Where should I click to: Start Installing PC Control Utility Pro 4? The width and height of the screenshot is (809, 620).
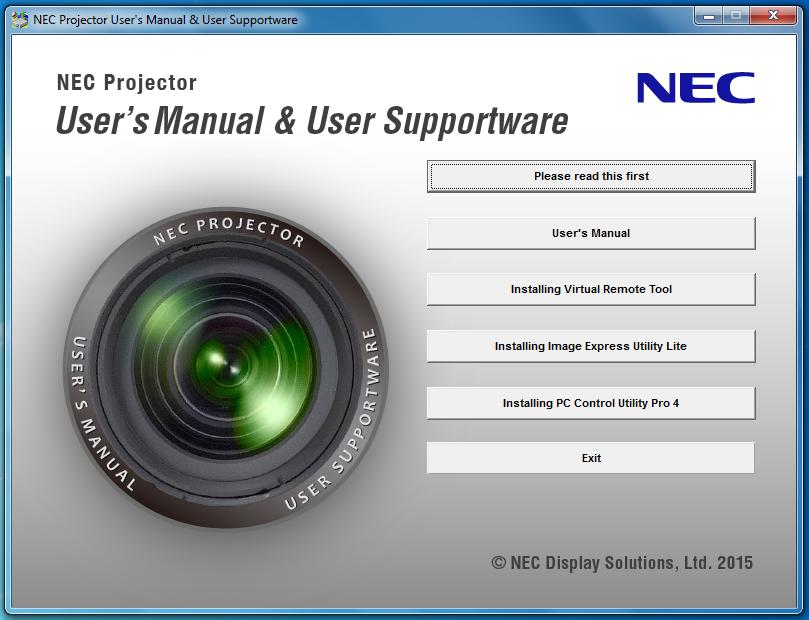[591, 403]
